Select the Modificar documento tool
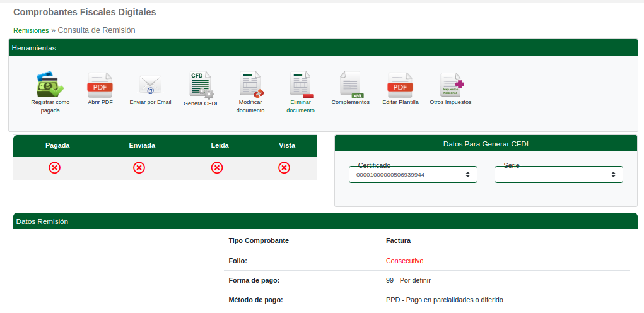 click(250, 85)
